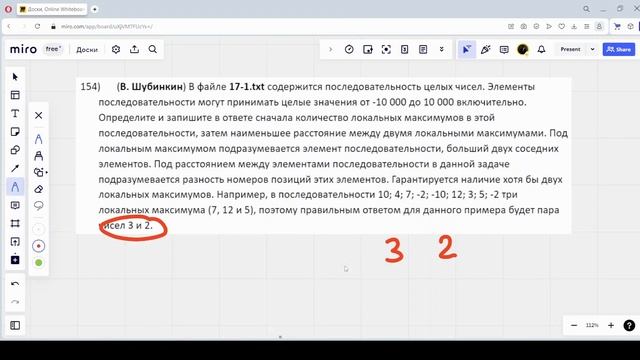This screenshot has width=640, height=360.
Task: Click the blue Share button
Action: [619, 49]
